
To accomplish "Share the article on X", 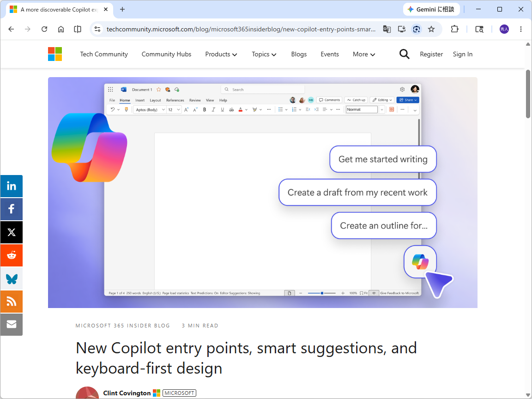I will point(11,232).
